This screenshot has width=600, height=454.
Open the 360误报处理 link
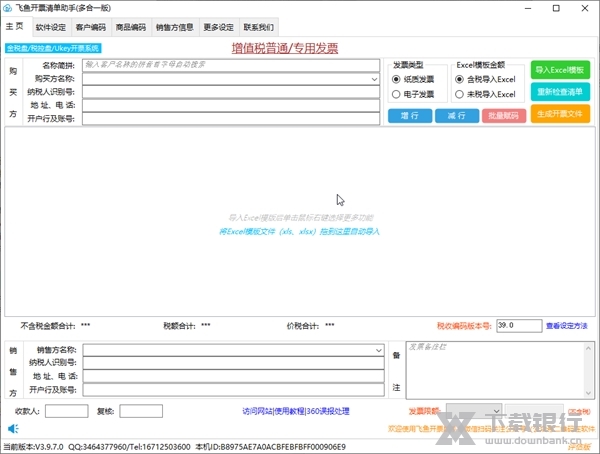tap(328, 411)
